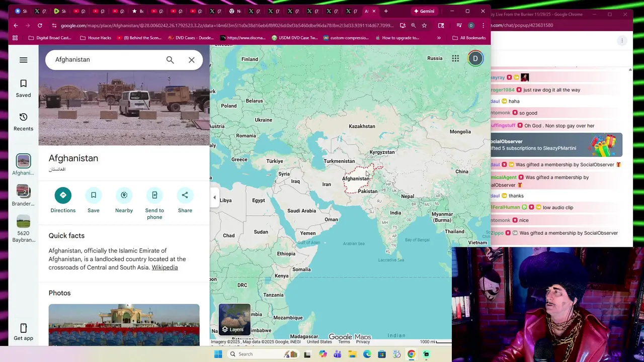The width and height of the screenshot is (644, 362).
Task: Open the Google Maps hamburger menu
Action: (23, 60)
